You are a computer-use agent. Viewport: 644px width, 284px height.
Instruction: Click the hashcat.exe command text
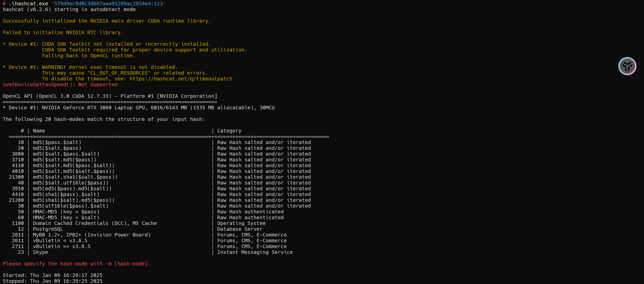pyautogui.click(x=28, y=4)
